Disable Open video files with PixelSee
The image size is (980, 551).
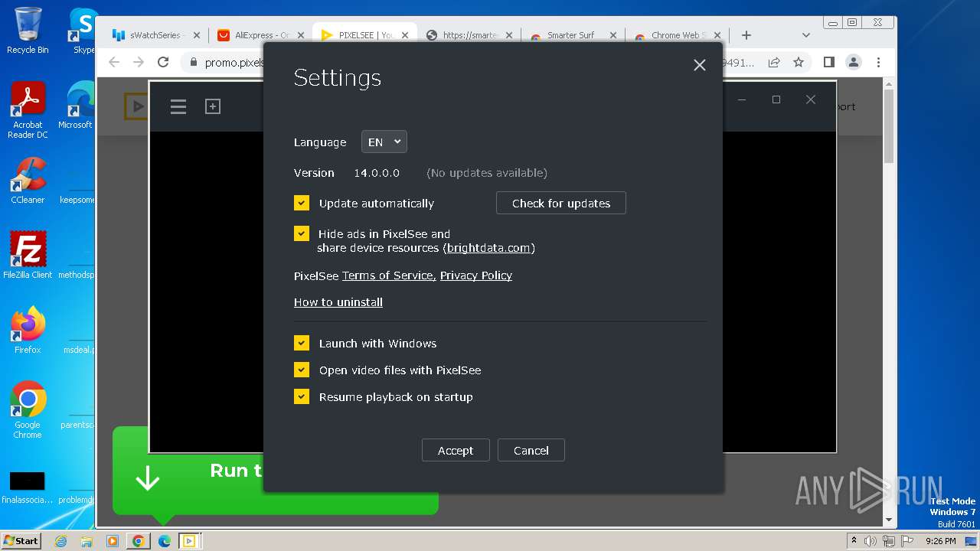point(302,370)
